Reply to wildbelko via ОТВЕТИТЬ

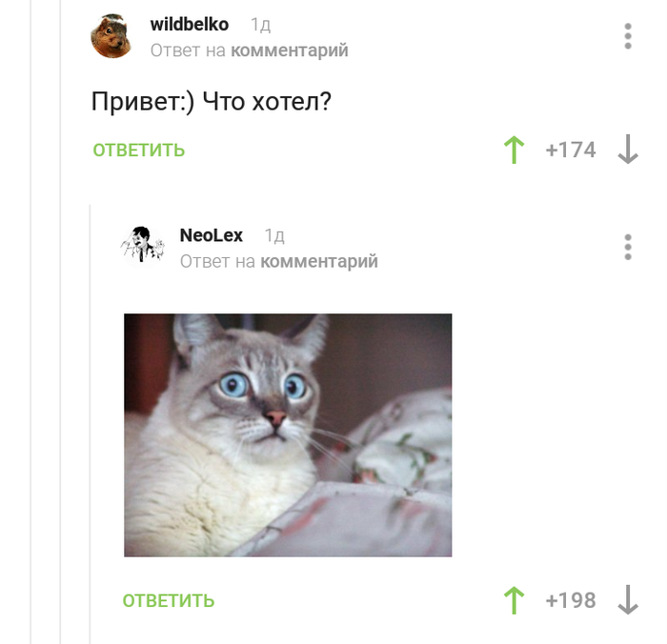(139, 151)
